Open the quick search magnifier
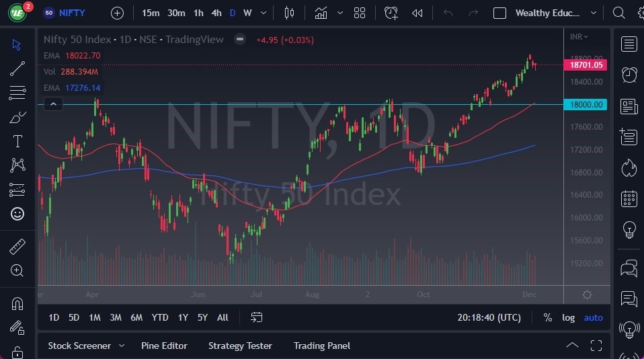The width and height of the screenshot is (644, 359). click(x=618, y=13)
